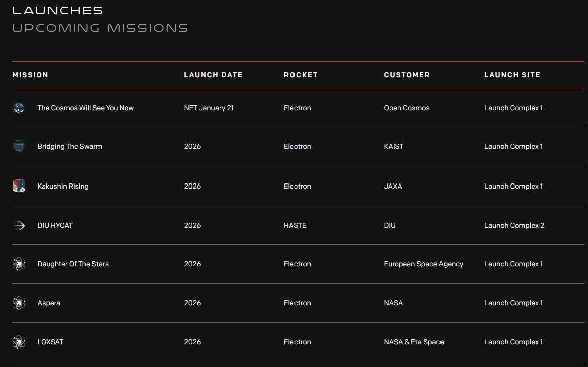Open the Aspera mission link

49,303
